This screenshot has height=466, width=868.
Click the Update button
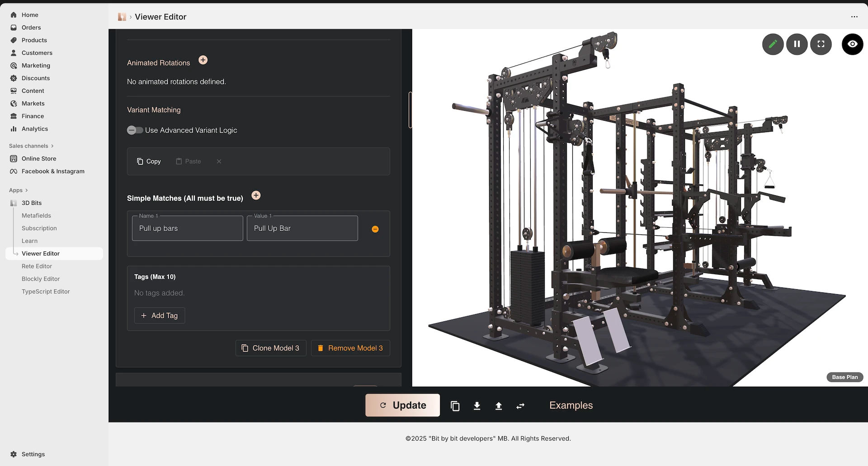click(x=402, y=405)
